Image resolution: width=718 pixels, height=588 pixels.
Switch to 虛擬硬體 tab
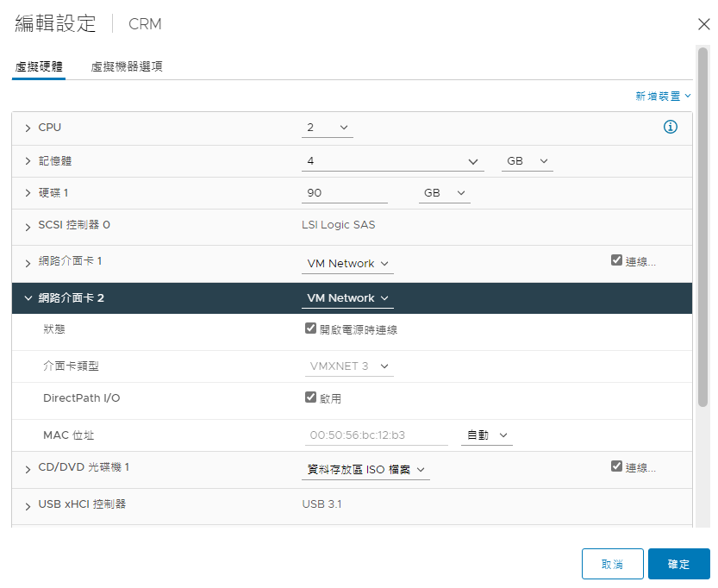pos(39,67)
